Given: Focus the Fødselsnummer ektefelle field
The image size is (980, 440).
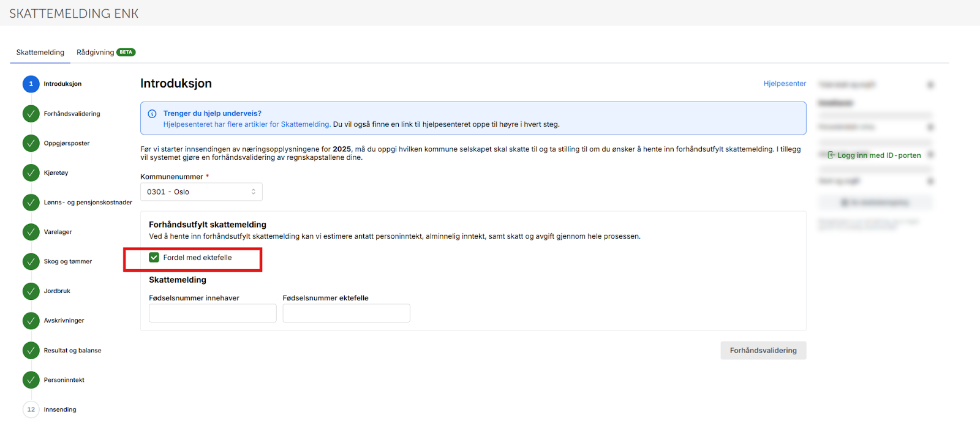Looking at the screenshot, I should [x=346, y=313].
